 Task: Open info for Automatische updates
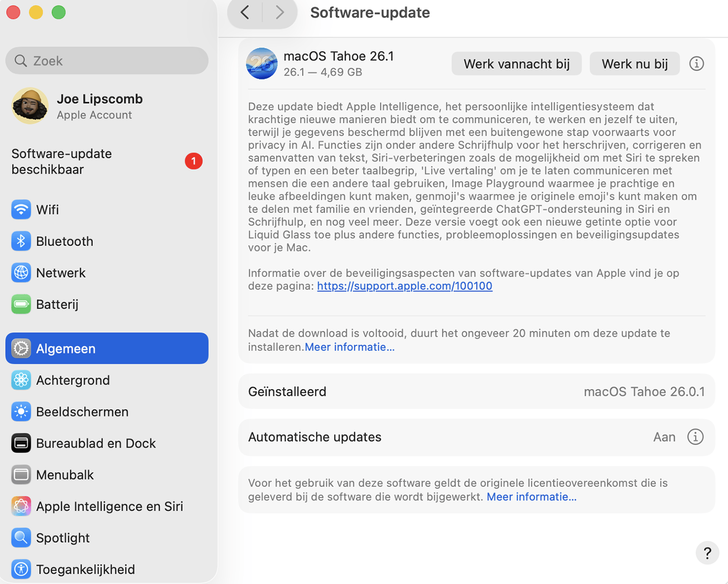(695, 437)
